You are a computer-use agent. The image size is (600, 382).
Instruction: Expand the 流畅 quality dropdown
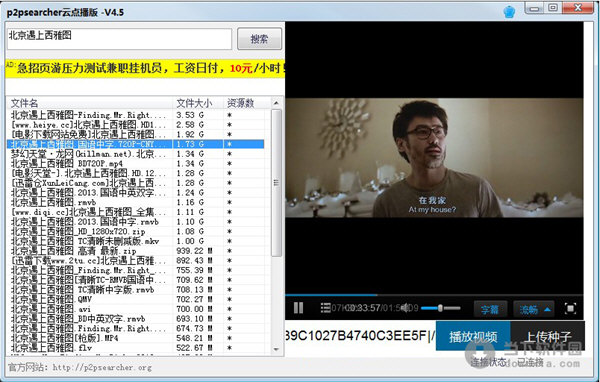coord(534,309)
